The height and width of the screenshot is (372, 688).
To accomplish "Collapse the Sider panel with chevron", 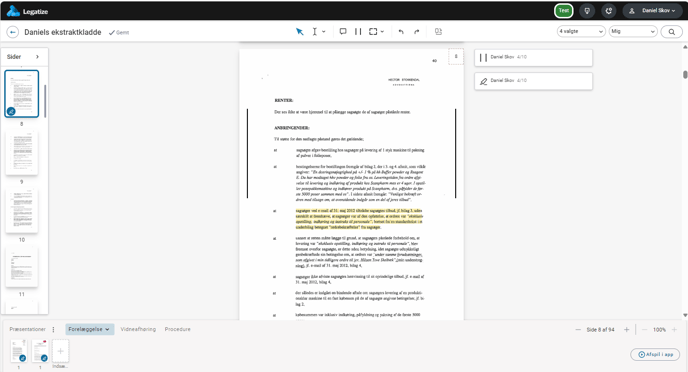I will tap(37, 57).
